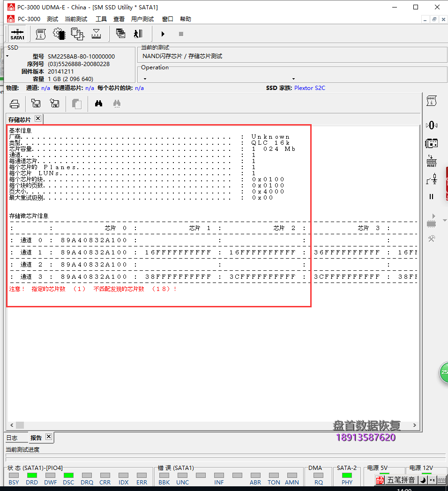Image resolution: width=448 pixels, height=491 pixels.
Task: Click the RESET counter sidebar icon
Action: click(x=432, y=161)
